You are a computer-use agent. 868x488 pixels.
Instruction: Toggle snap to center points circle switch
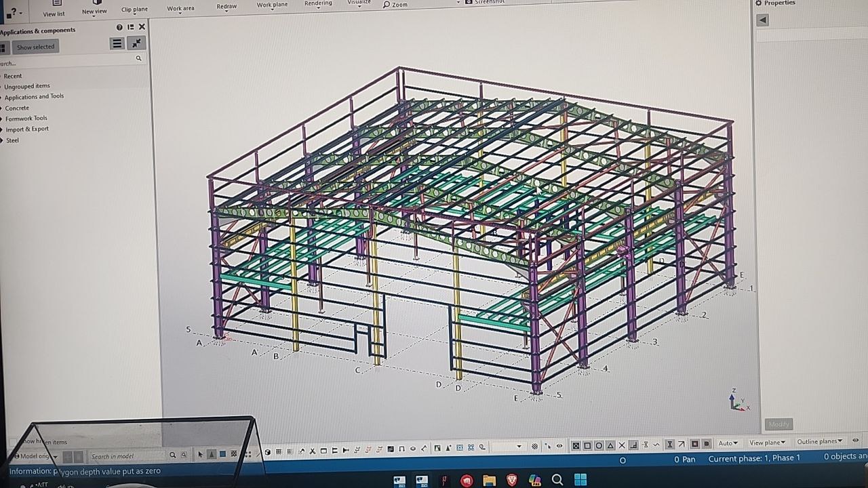[x=599, y=445]
